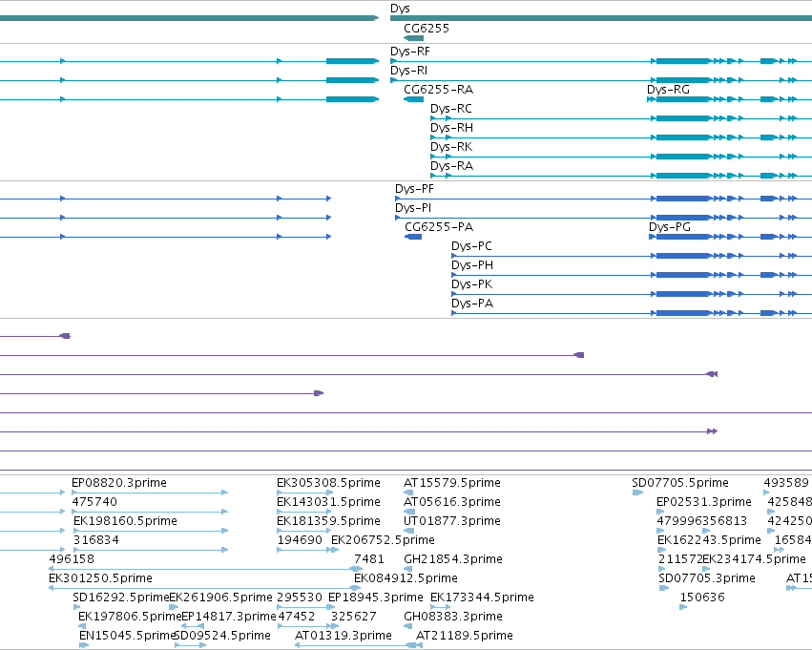Select the EP18945.3prime feature
Viewport: 812px width, 650px height.
click(x=376, y=598)
